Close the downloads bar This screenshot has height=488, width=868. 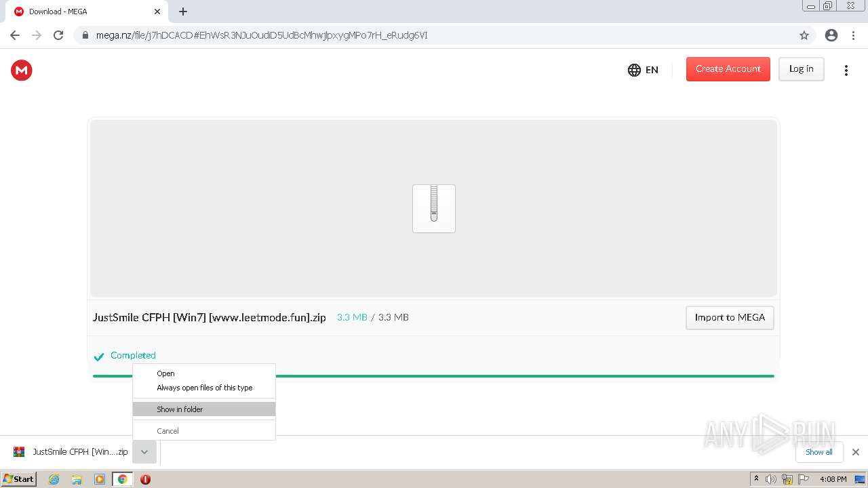coord(856,452)
